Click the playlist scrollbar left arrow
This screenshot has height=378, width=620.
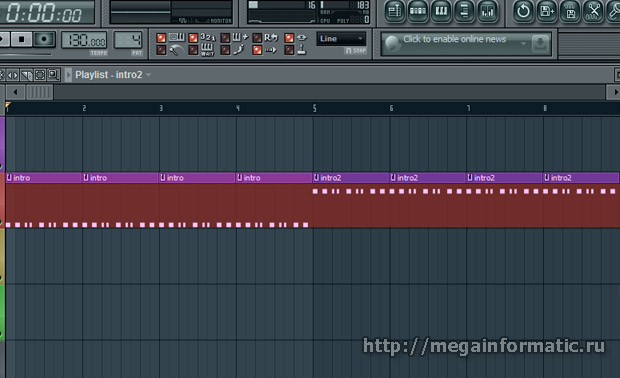click(x=15, y=93)
